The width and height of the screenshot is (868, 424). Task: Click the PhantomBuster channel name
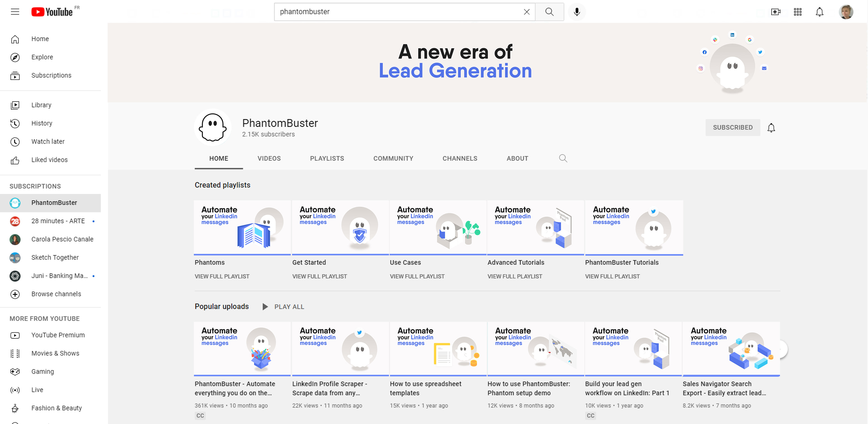tap(280, 123)
